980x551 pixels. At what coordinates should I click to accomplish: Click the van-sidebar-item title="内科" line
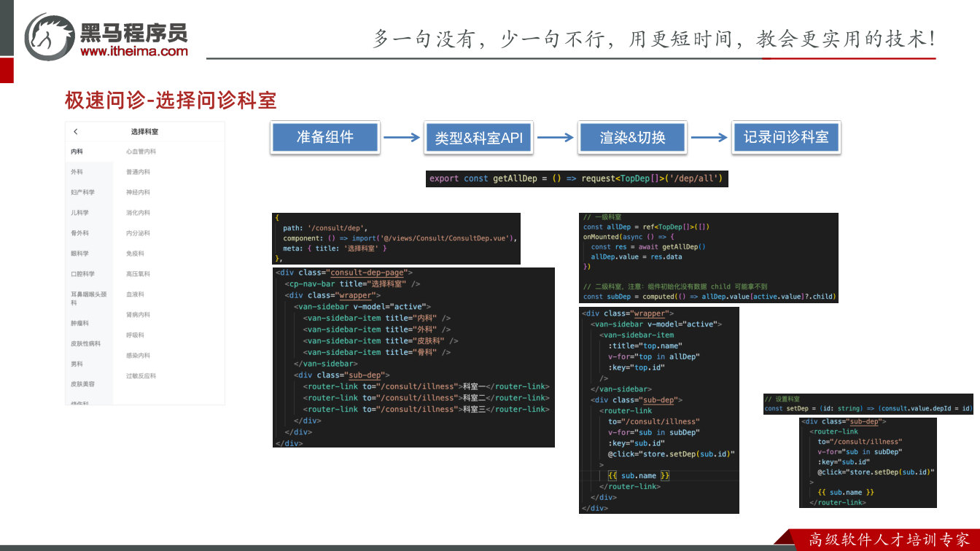(377, 318)
